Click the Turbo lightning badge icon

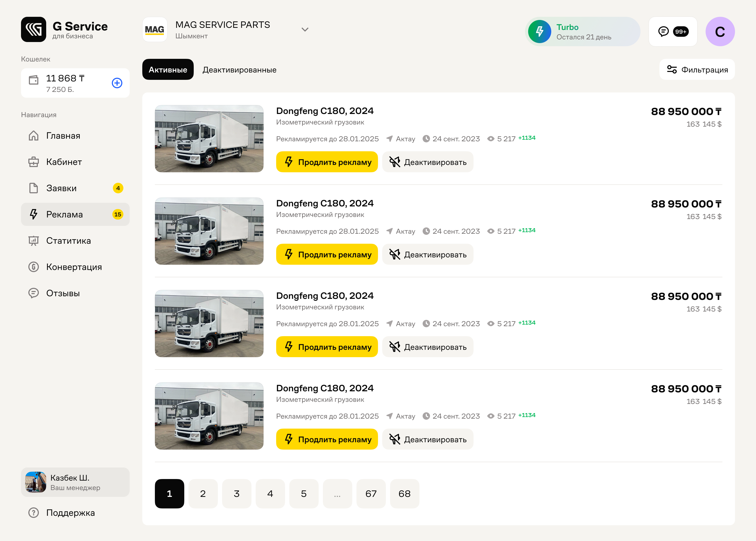(x=540, y=32)
